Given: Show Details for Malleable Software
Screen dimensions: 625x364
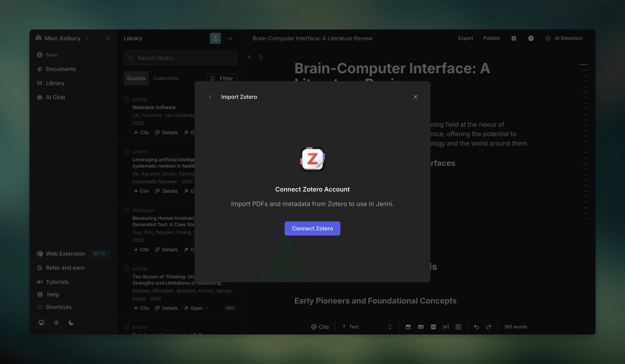Looking at the screenshot, I should pyautogui.click(x=166, y=133).
